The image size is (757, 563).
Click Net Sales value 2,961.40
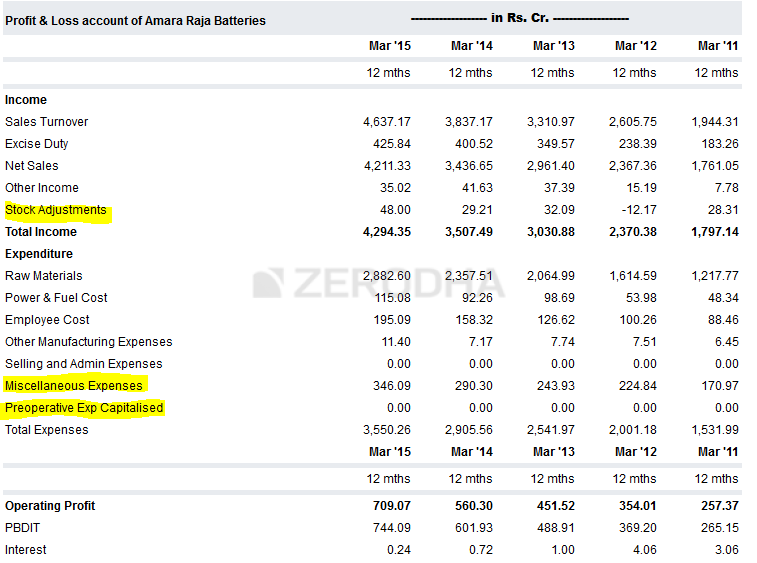pos(551,166)
